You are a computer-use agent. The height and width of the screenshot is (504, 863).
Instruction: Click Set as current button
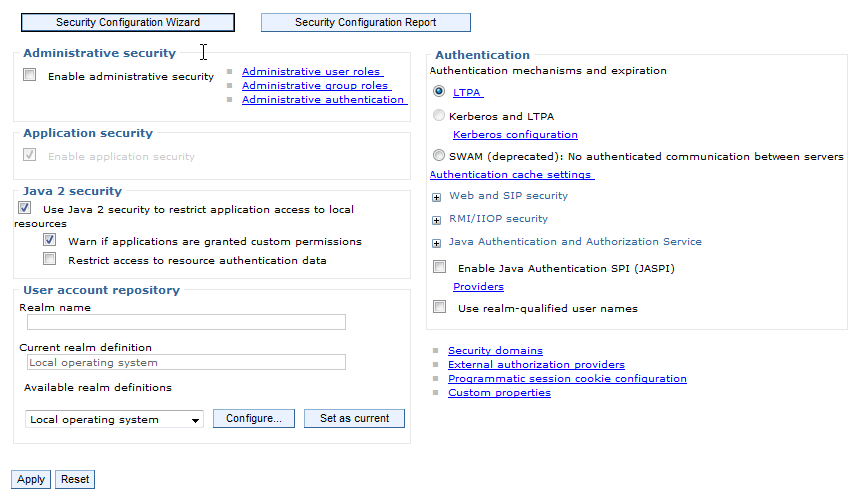click(x=354, y=419)
